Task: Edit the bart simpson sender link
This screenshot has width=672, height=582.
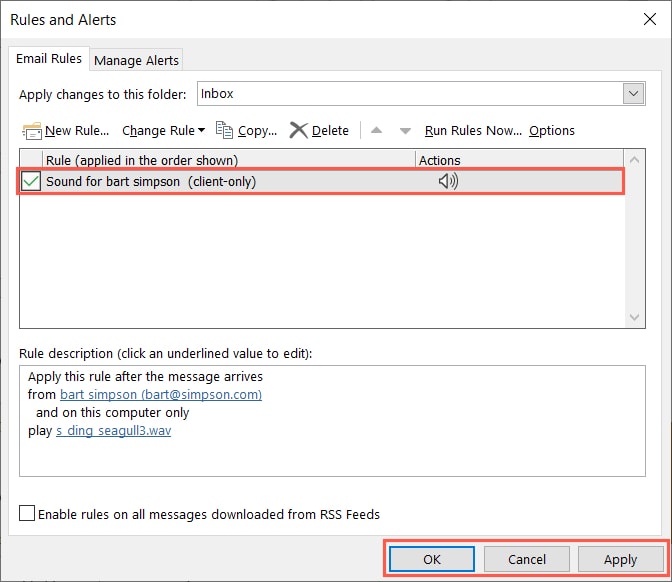Action: tap(161, 394)
